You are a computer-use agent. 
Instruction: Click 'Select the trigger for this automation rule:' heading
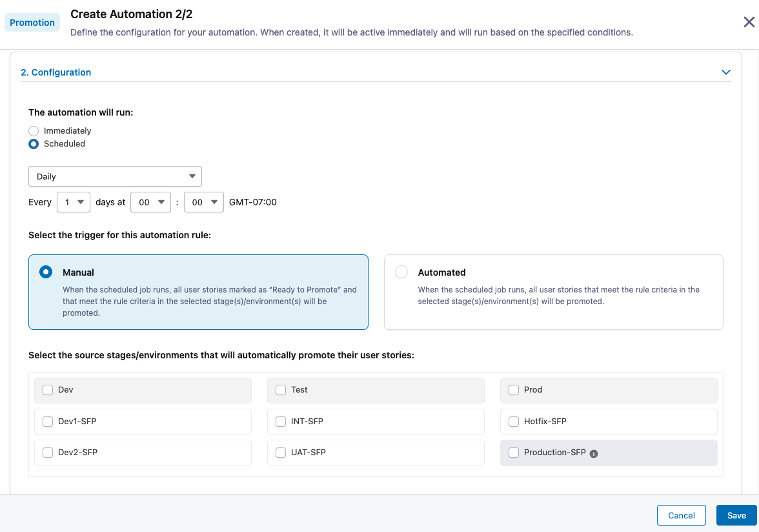(119, 235)
